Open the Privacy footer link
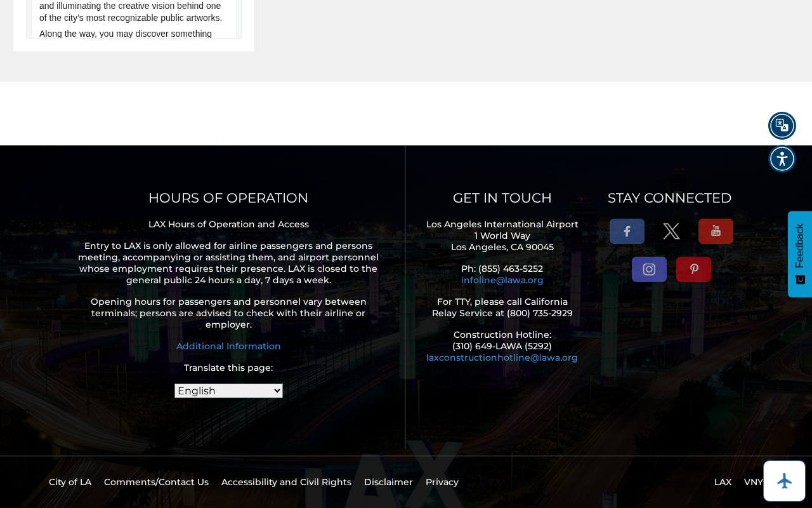Screen dimensions: 812x508 point(442,482)
